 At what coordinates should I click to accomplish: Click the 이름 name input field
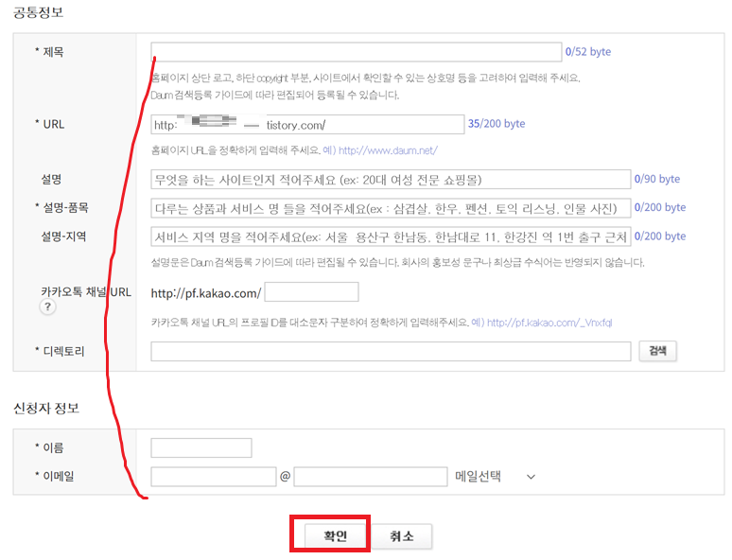pos(201,447)
